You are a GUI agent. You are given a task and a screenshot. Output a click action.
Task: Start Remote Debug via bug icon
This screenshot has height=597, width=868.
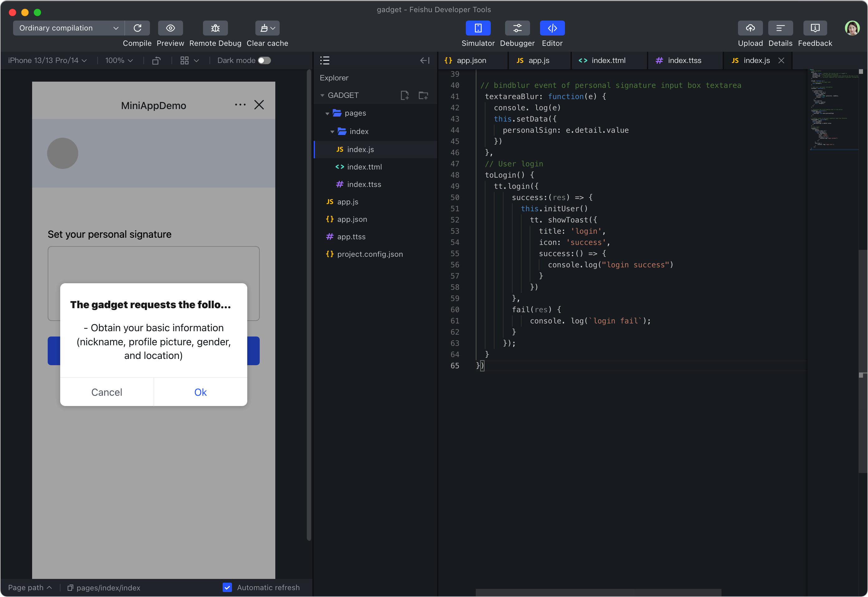[215, 28]
